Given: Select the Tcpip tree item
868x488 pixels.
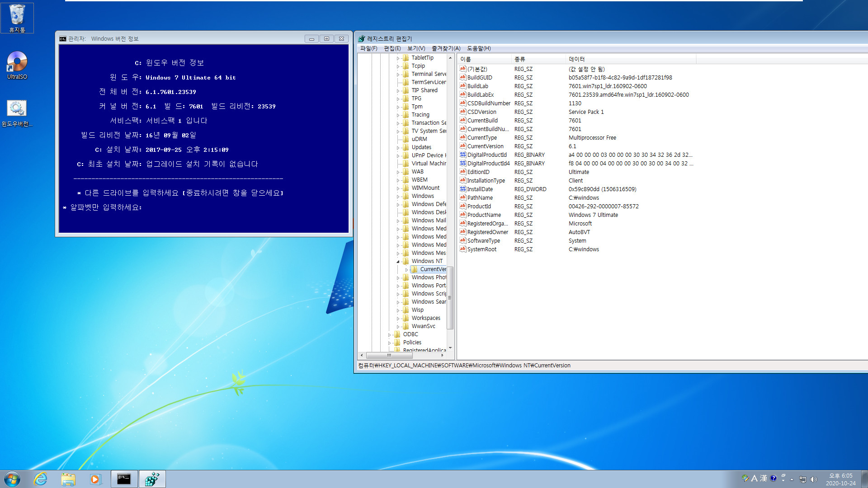Looking at the screenshot, I should click(418, 66).
